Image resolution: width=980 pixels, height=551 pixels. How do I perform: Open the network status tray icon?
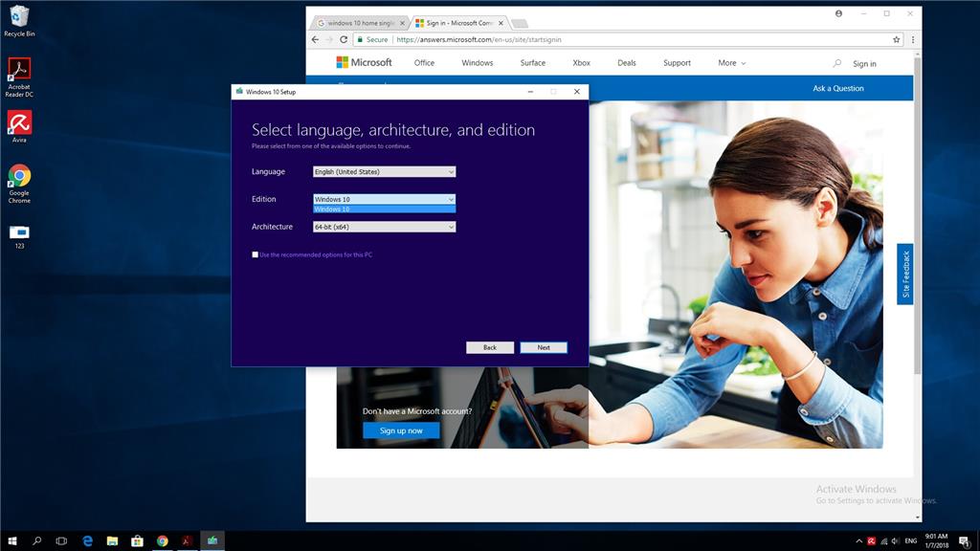click(883, 541)
